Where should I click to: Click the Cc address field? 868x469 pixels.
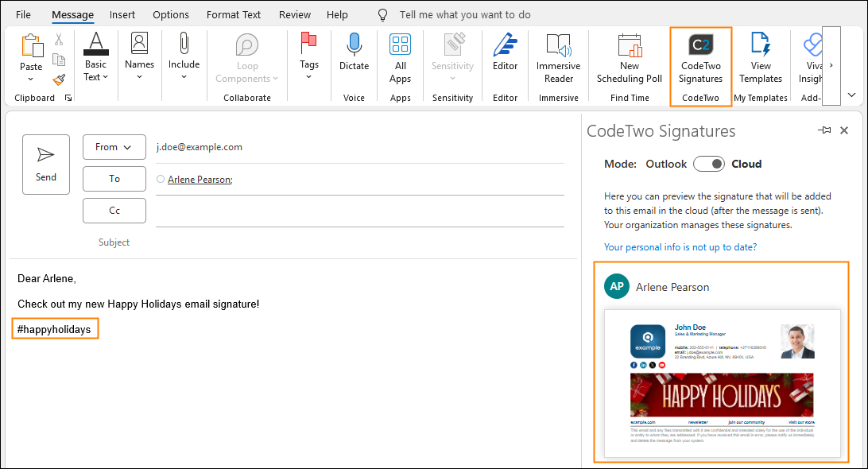(x=360, y=211)
